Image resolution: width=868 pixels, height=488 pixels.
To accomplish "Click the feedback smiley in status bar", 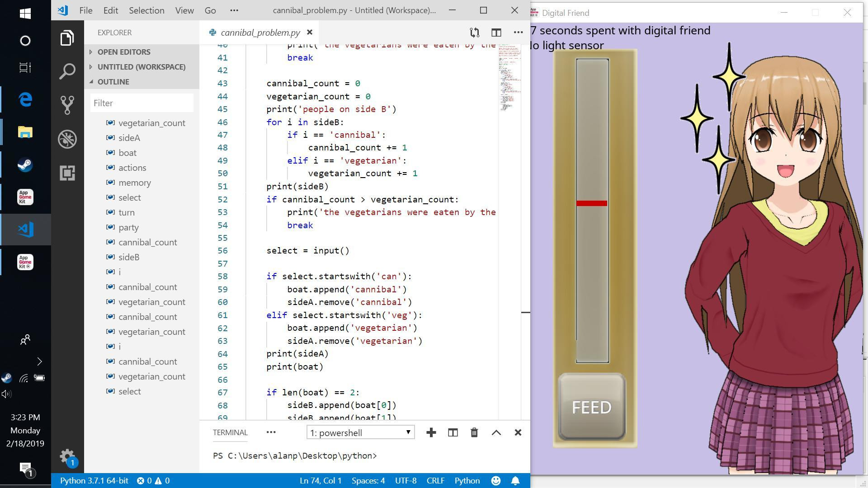I will (496, 481).
